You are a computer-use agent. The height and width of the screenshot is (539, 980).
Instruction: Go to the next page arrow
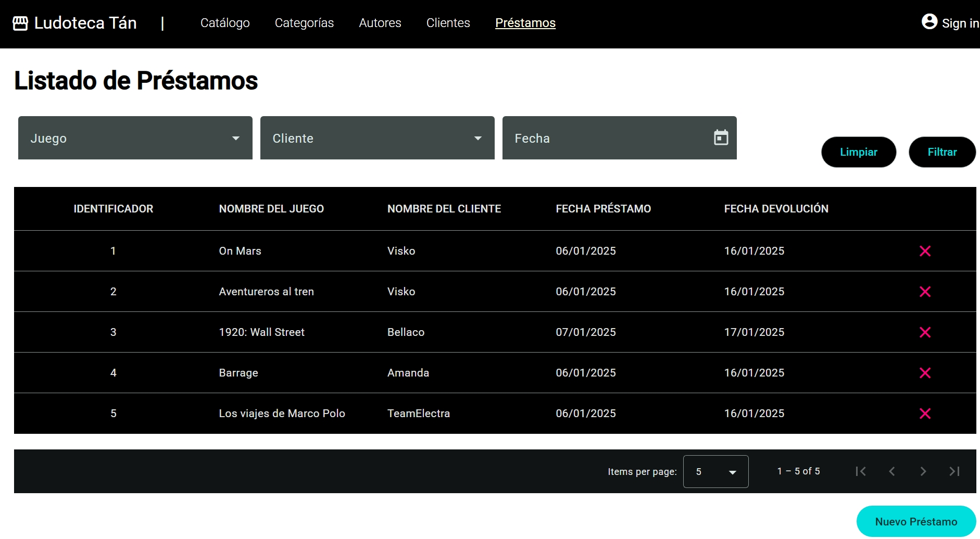point(923,471)
